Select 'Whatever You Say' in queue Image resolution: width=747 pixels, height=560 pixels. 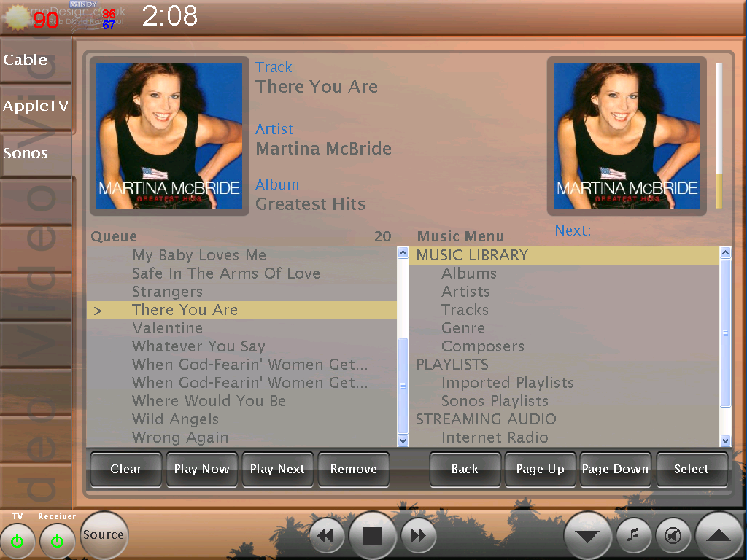[241, 346]
